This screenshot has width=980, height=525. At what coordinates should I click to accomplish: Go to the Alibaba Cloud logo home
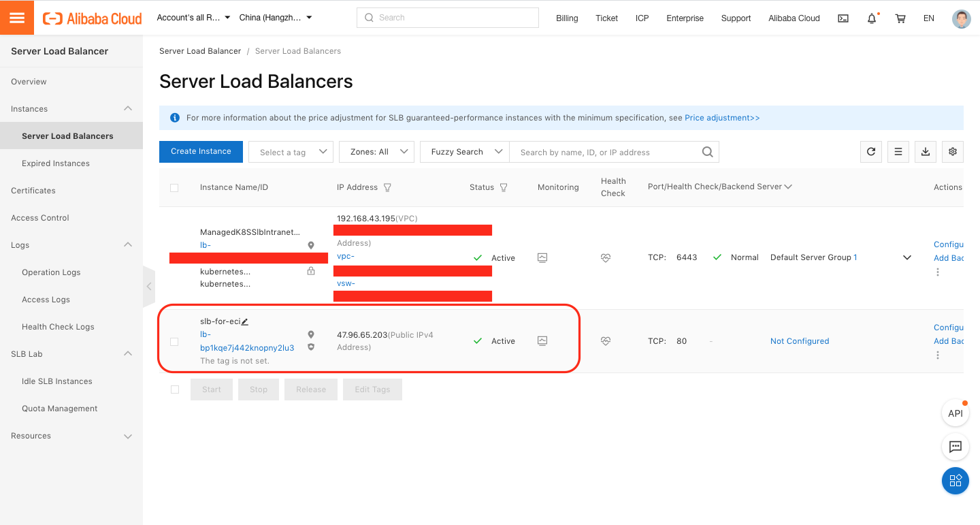point(93,18)
